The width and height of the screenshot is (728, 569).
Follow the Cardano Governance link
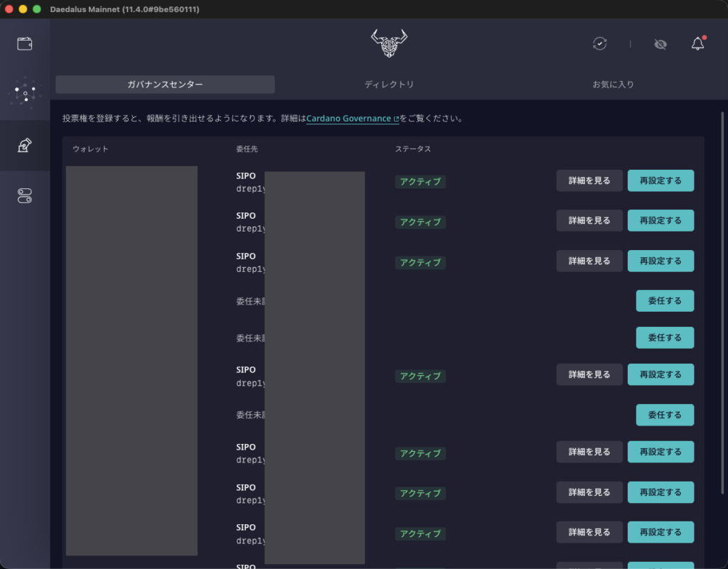click(x=353, y=118)
